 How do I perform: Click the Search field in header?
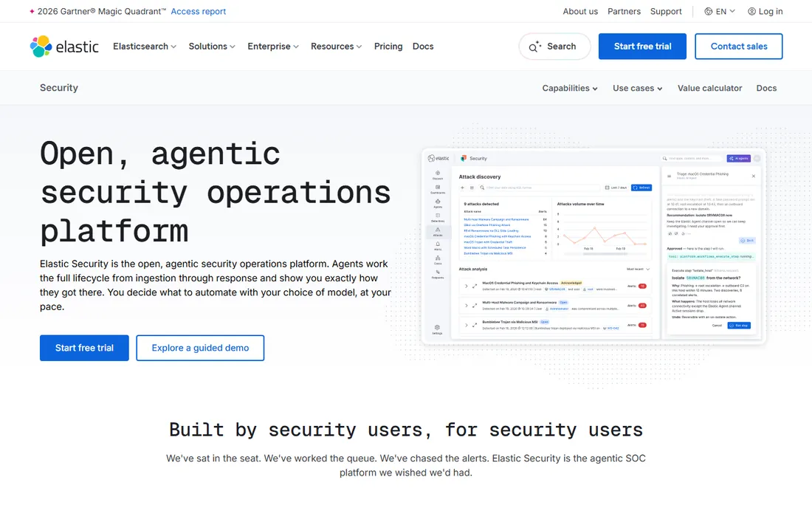tap(554, 47)
